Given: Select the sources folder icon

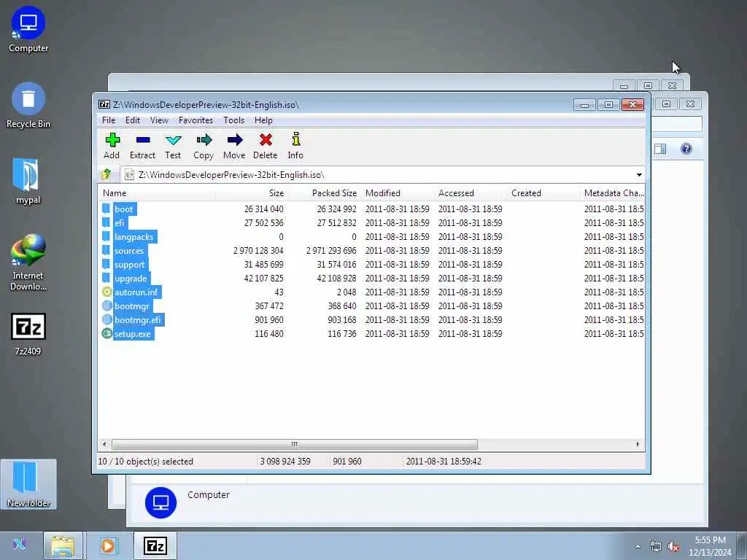Looking at the screenshot, I should pyautogui.click(x=107, y=251).
